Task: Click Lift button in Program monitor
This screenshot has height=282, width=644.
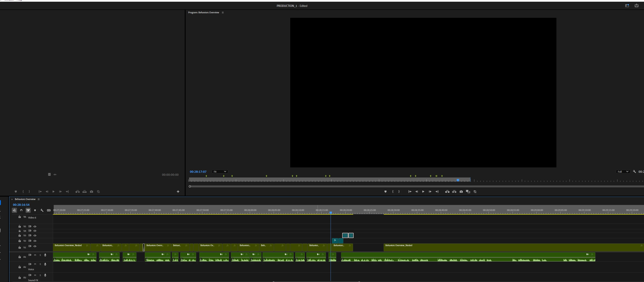Action: point(447,192)
